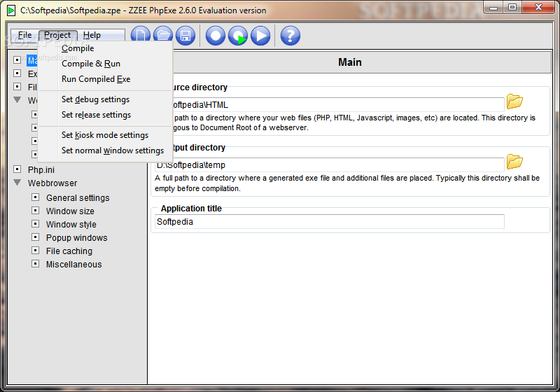Click node box beside General settings
The width and height of the screenshot is (560, 392).
(35, 197)
